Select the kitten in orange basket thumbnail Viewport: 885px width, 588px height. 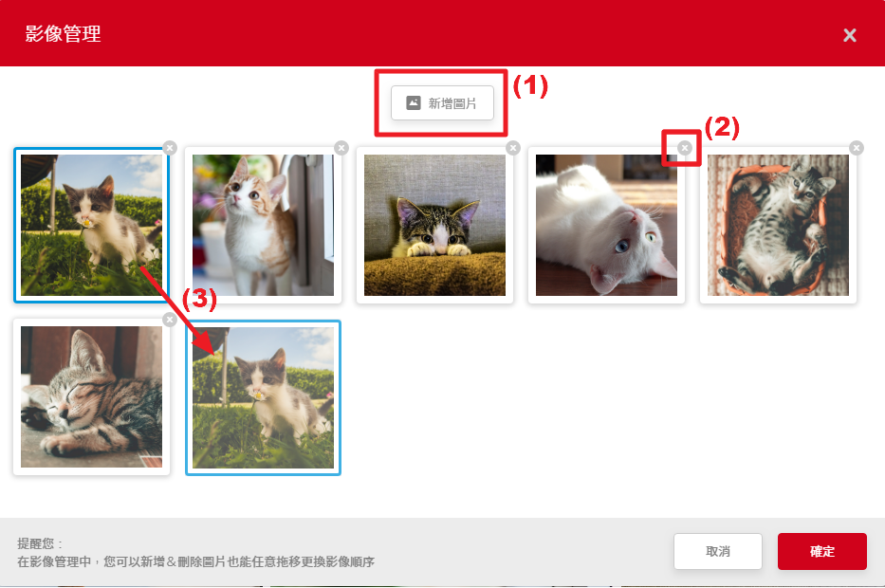(778, 225)
